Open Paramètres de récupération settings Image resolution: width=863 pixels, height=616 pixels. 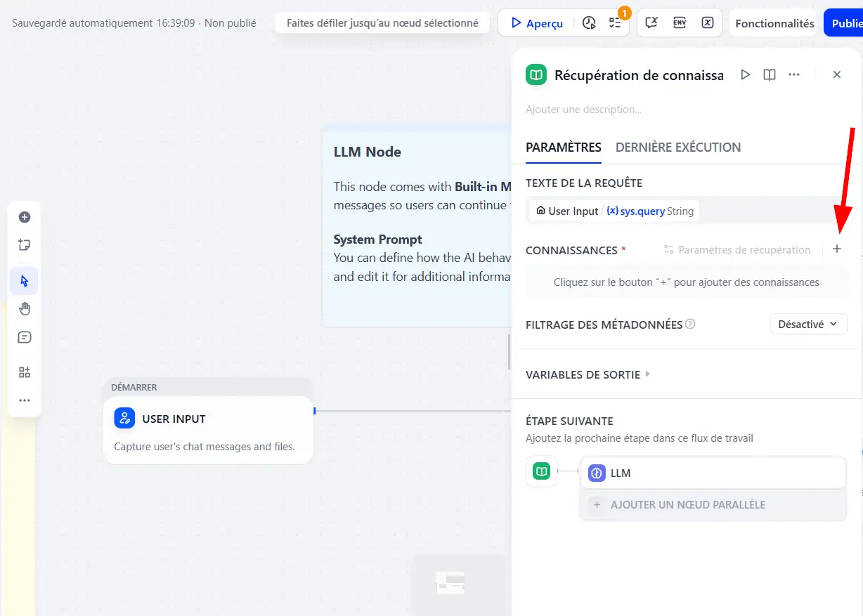737,249
